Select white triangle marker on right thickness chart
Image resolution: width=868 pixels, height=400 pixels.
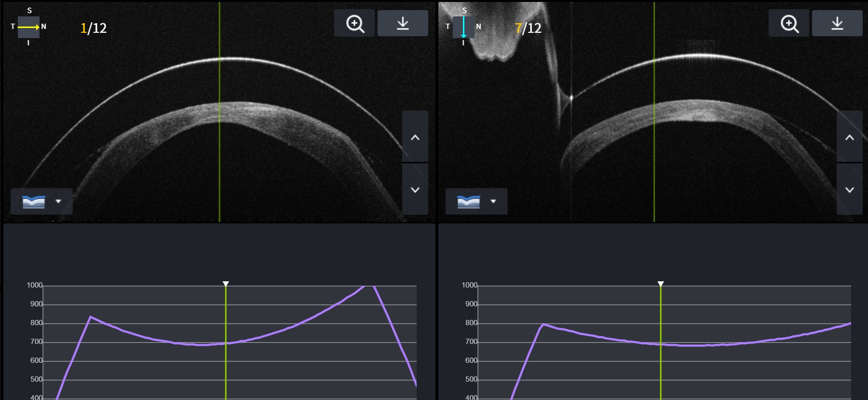coord(661,284)
